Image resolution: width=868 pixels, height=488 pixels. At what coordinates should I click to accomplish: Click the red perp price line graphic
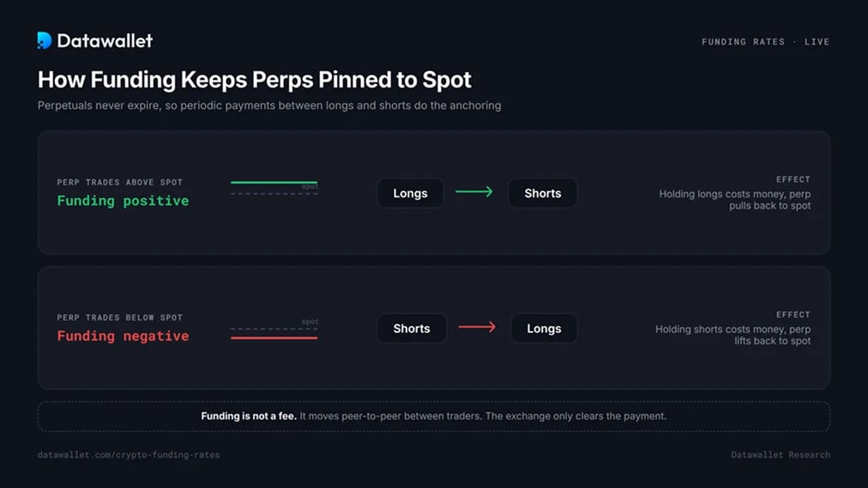[274, 338]
